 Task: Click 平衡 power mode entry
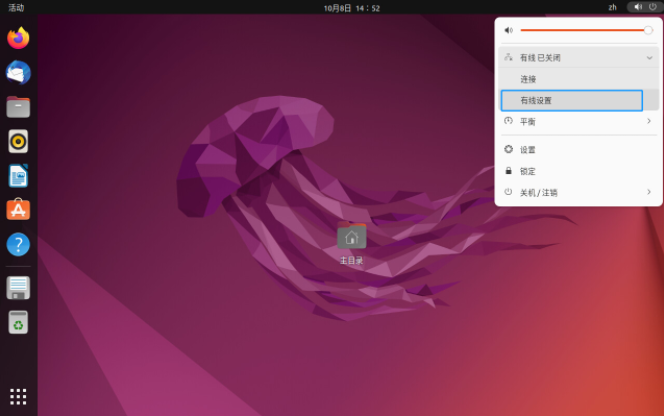tap(578, 122)
